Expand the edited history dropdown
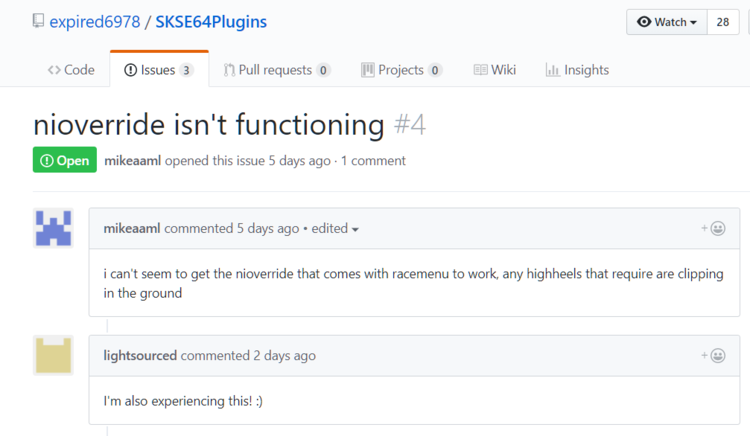The image size is (750, 436). [335, 229]
